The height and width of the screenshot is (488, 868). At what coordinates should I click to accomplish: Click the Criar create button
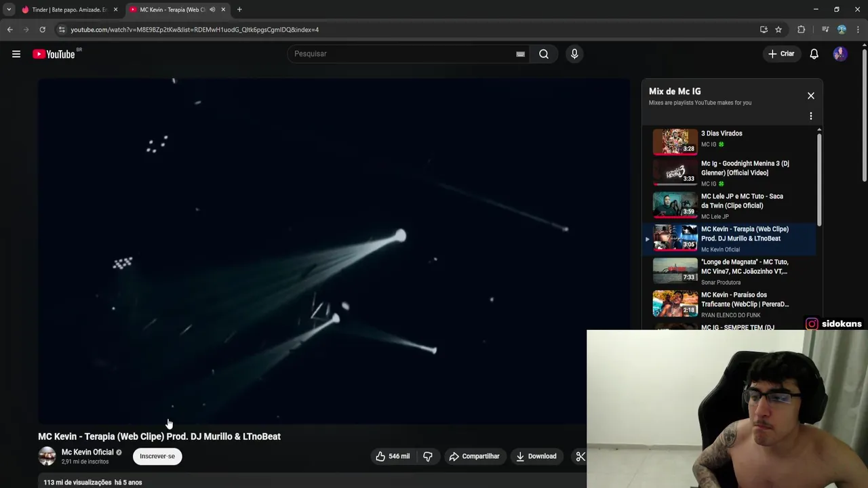[x=781, y=54]
